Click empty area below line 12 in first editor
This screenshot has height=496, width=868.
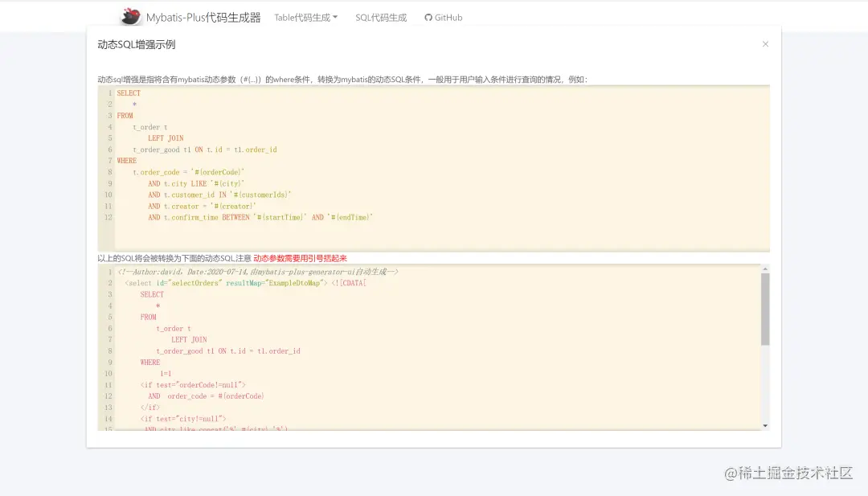pos(442,237)
